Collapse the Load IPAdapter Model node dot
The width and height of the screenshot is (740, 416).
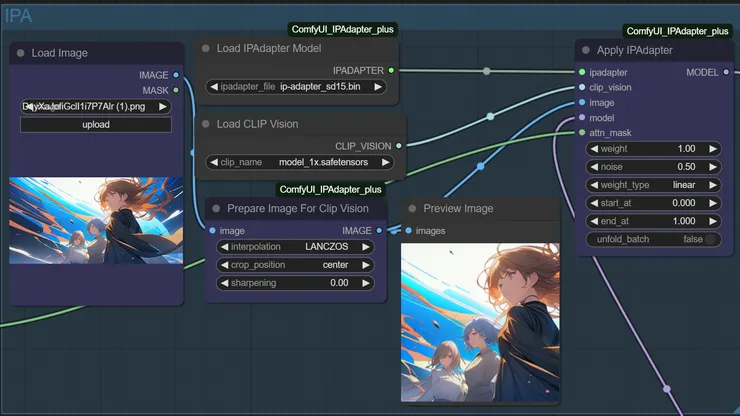206,48
